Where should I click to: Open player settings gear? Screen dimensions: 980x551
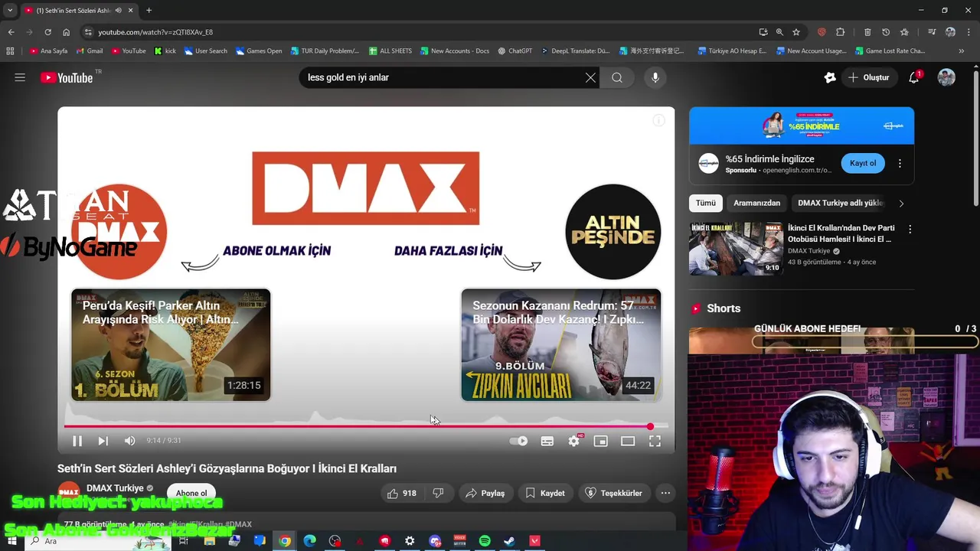pos(573,441)
